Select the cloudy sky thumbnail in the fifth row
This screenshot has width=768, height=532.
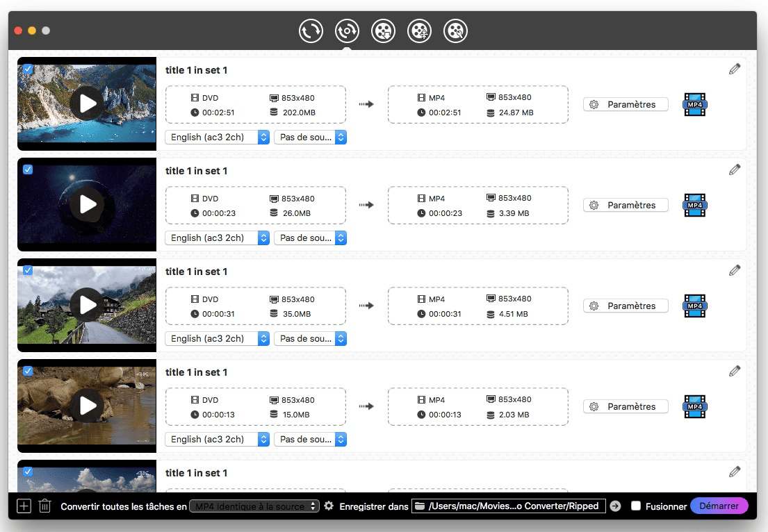[x=87, y=476]
